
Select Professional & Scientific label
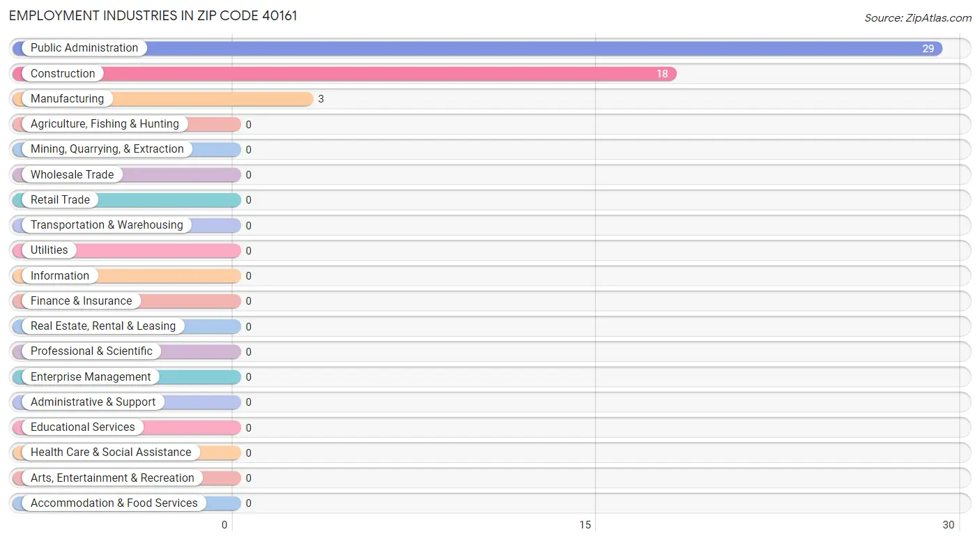[91, 351]
